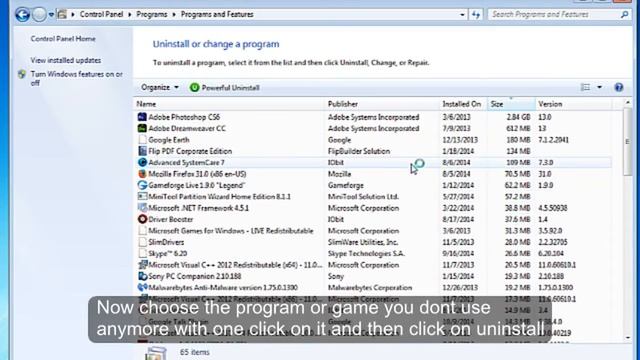Click the blue Help icon
The height and width of the screenshot is (360, 640).
[619, 87]
